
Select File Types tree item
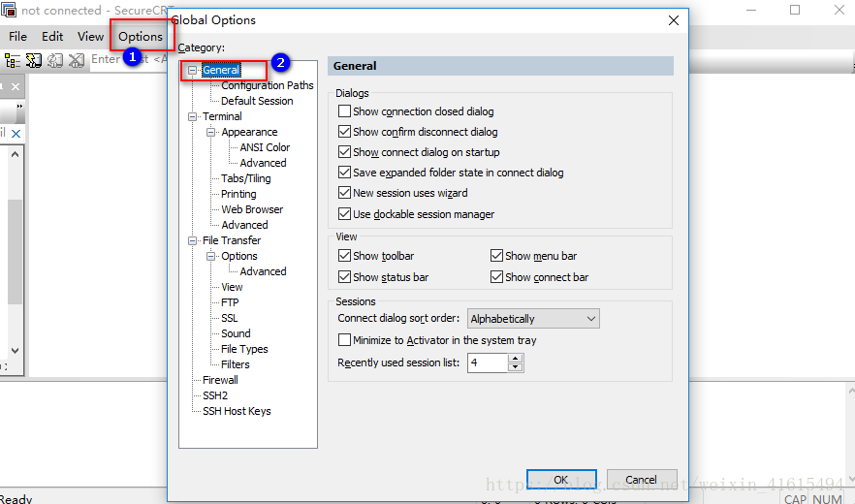(x=244, y=349)
